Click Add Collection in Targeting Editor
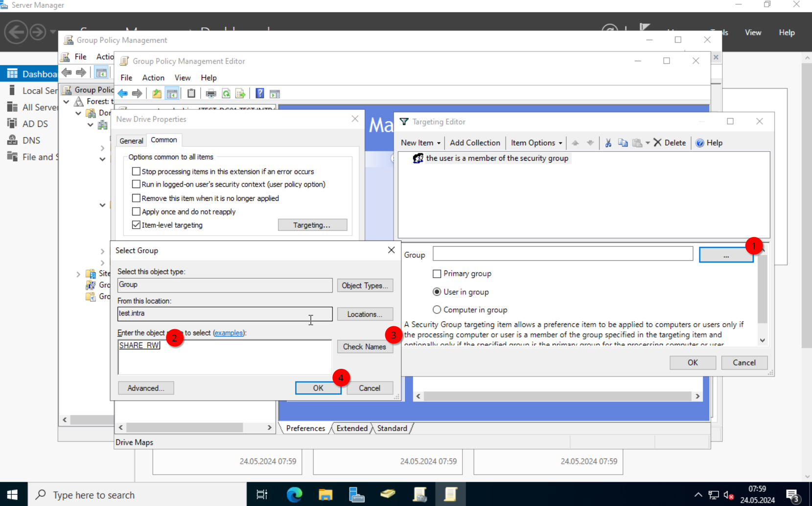The height and width of the screenshot is (506, 812). tap(475, 143)
